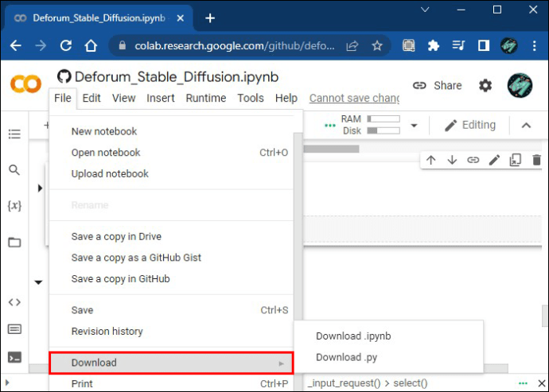The width and height of the screenshot is (549, 392).
Task: Select Save a copy in GitHub
Action: click(x=171, y=279)
